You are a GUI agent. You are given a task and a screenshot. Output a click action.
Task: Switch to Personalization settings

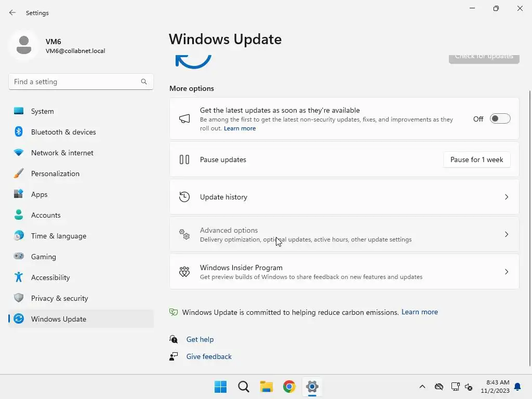click(81, 174)
